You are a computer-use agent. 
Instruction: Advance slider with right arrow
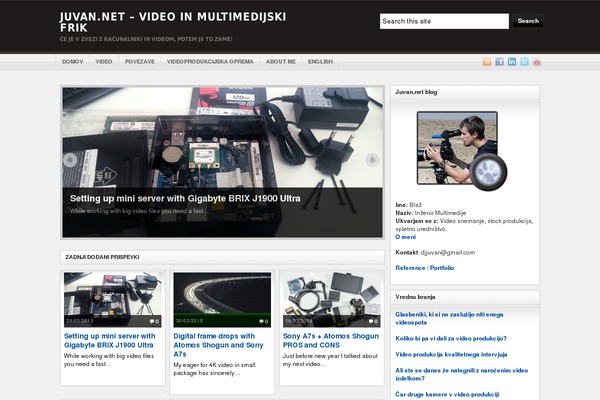[372, 160]
